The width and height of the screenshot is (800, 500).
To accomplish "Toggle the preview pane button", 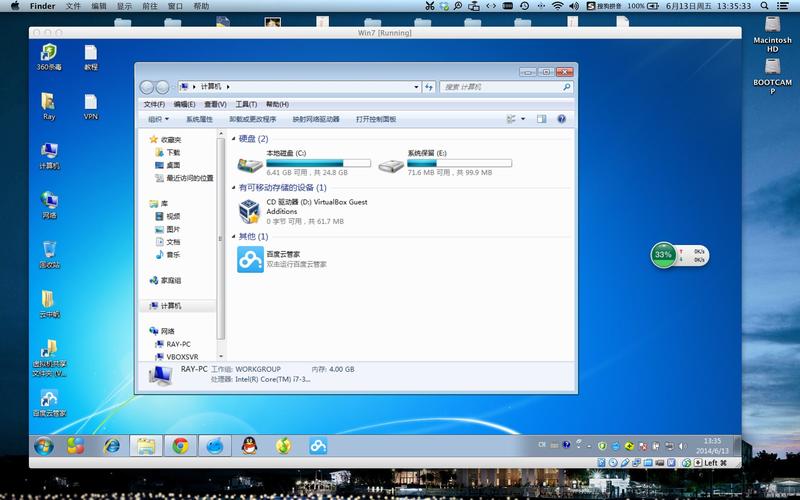I will coord(541,119).
